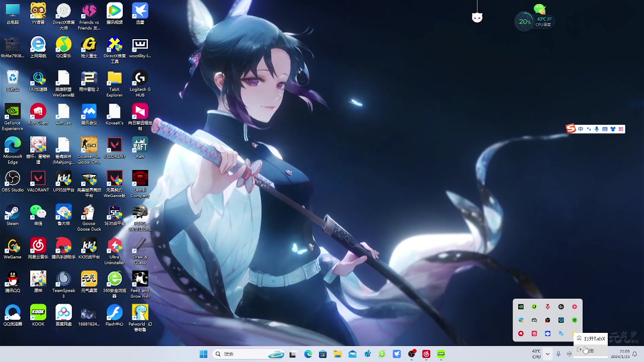Open Microsoft Store from the taskbar

(x=323, y=354)
